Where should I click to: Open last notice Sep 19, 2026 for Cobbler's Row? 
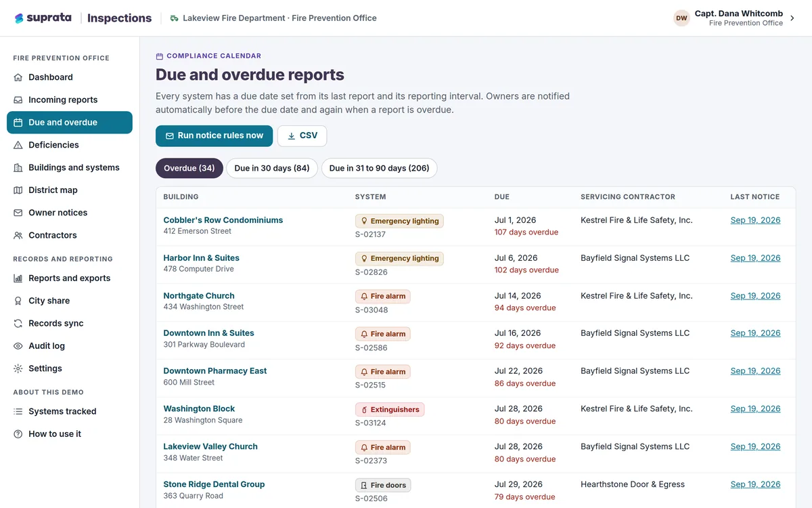click(x=755, y=220)
